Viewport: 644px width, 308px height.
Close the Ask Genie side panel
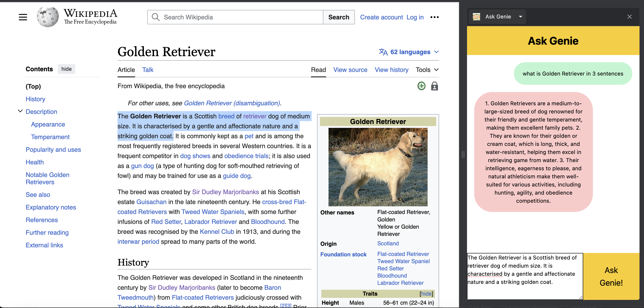pyautogui.click(x=629, y=16)
